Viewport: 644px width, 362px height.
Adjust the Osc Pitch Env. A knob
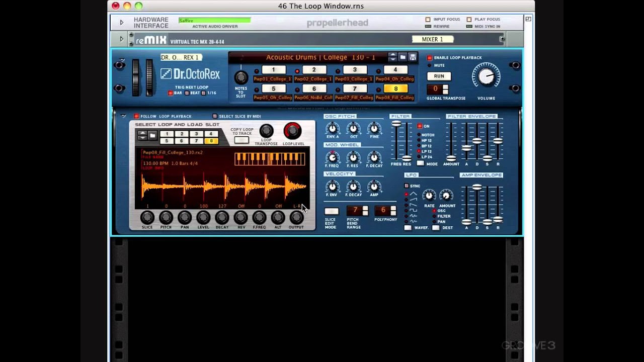pyautogui.click(x=332, y=129)
